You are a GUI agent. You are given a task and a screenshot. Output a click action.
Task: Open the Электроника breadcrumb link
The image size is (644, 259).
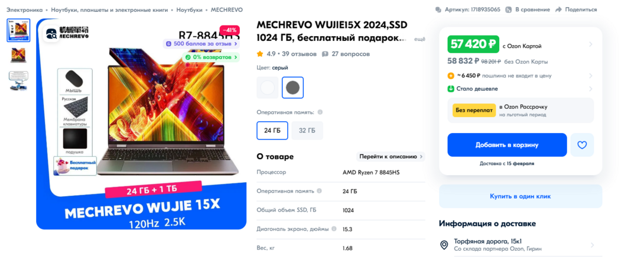24,9
